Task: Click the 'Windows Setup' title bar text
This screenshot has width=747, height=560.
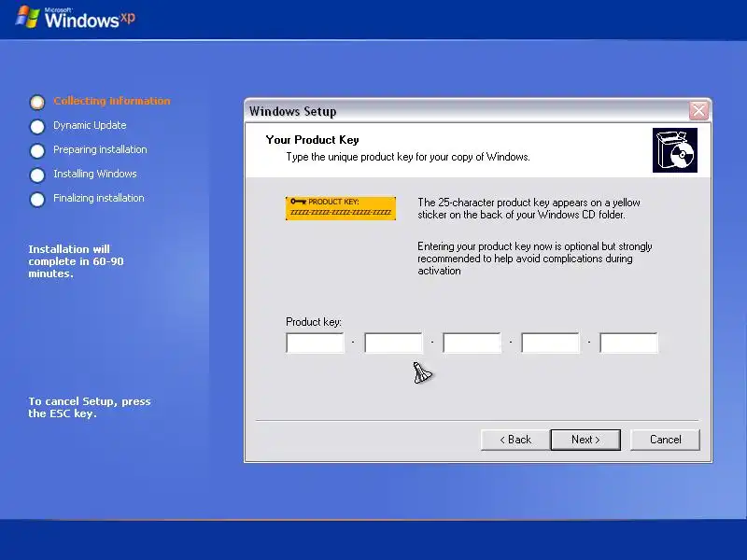Action: coord(292,111)
